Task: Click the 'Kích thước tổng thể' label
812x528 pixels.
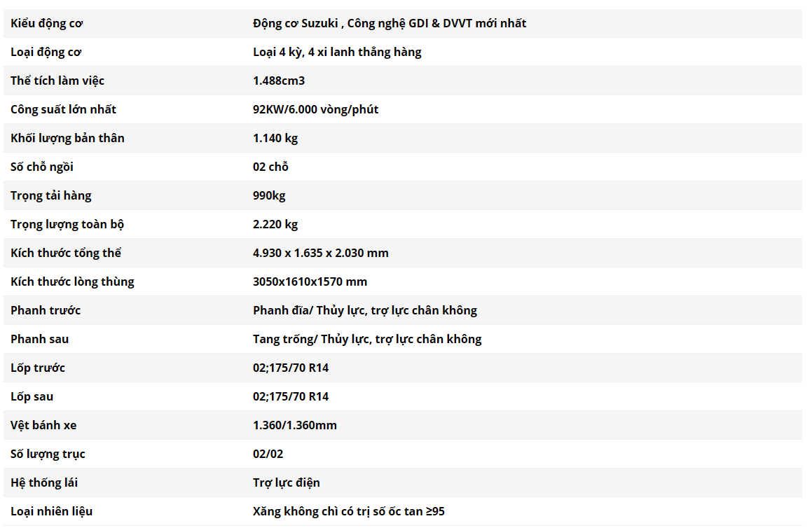Action: (66, 253)
